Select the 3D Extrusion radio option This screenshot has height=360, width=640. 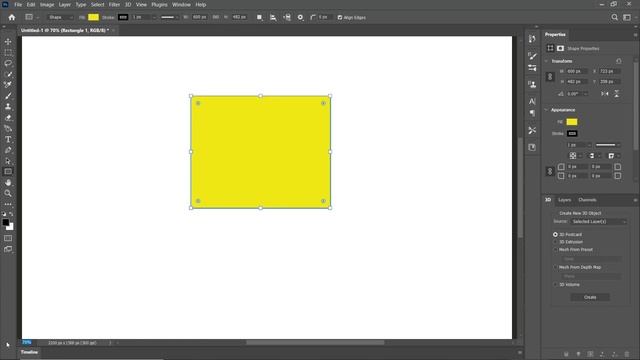tap(555, 242)
